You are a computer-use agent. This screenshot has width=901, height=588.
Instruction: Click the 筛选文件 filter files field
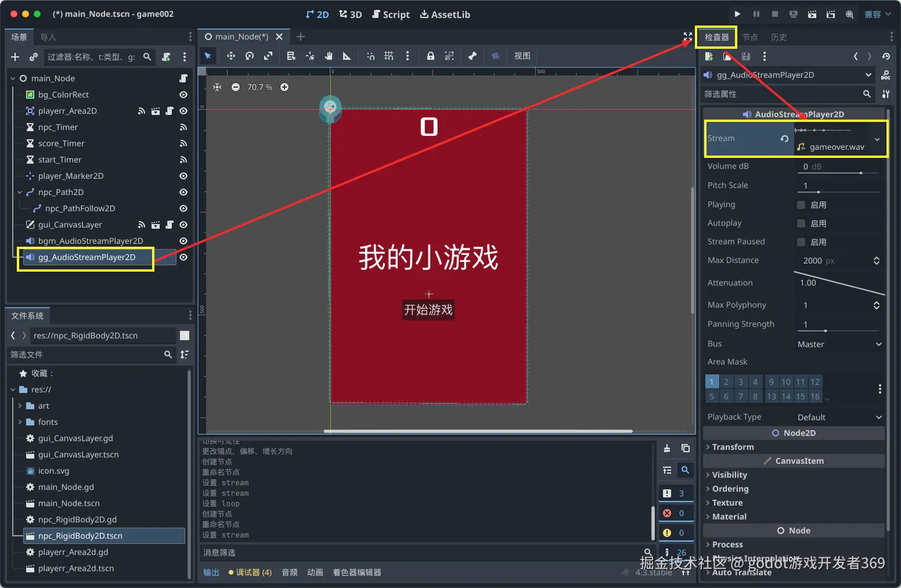pos(92,355)
